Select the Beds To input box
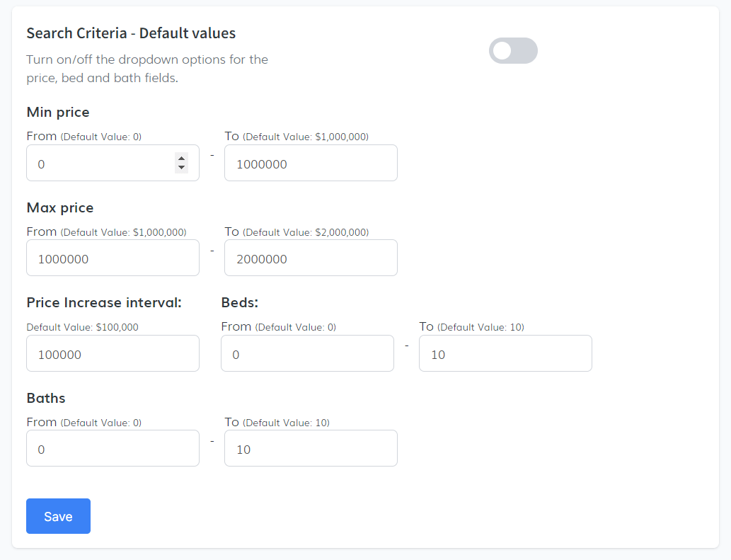Image resolution: width=731 pixels, height=560 pixels. click(x=505, y=354)
